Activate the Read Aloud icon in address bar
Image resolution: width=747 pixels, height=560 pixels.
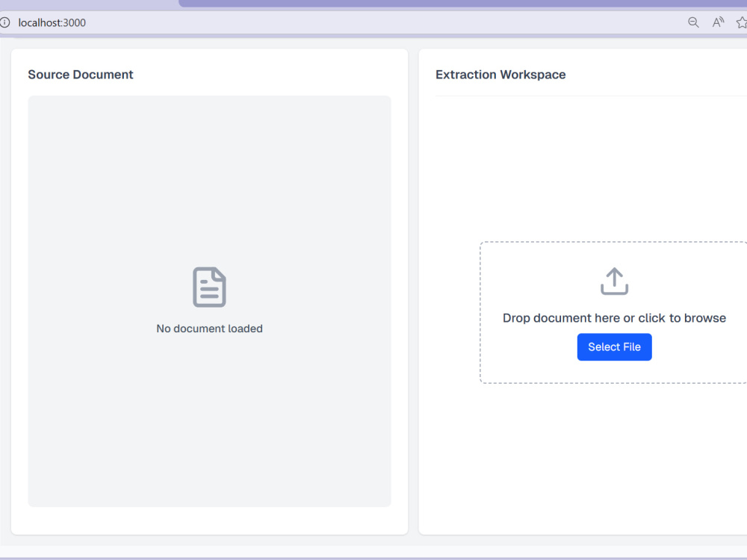pyautogui.click(x=718, y=22)
